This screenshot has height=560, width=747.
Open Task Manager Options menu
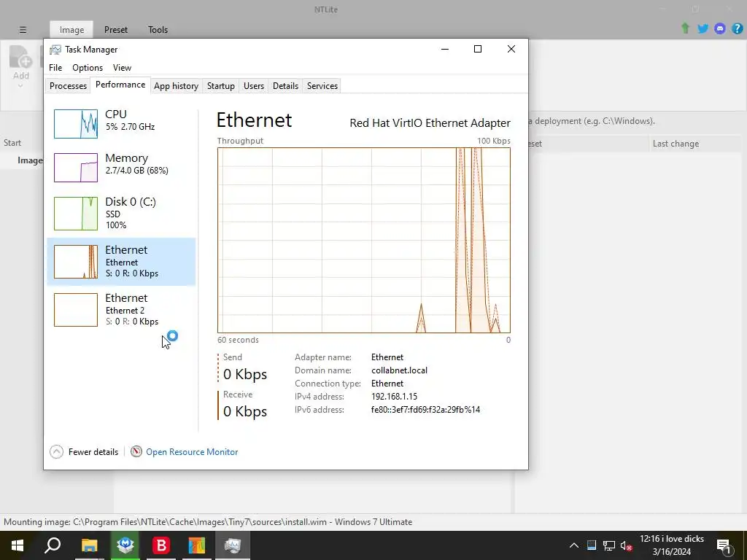click(x=88, y=68)
